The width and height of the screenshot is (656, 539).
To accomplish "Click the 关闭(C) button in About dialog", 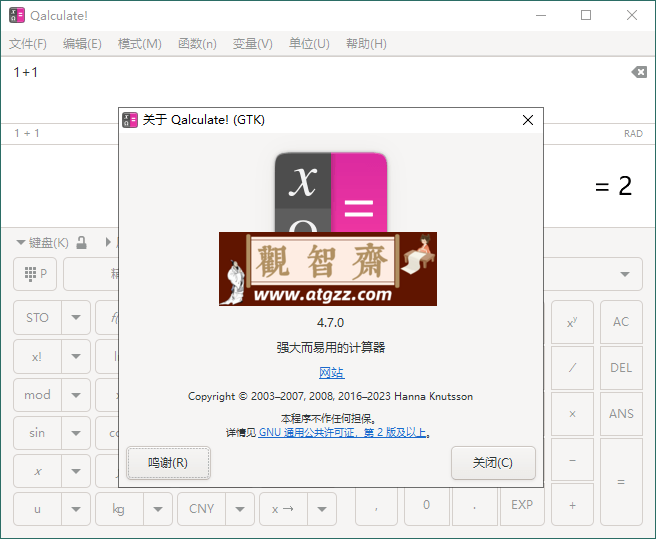I will coord(493,463).
